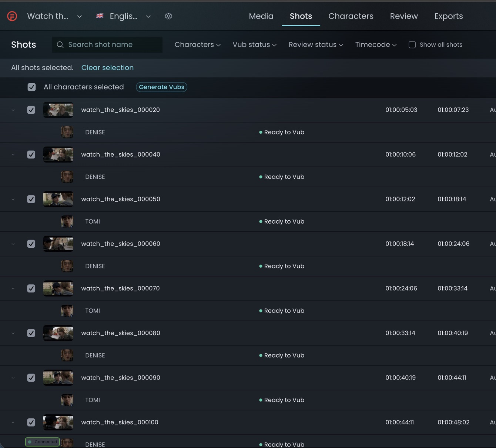Click the search magnifier icon
Viewport: 496px width, 448px height.
point(60,45)
